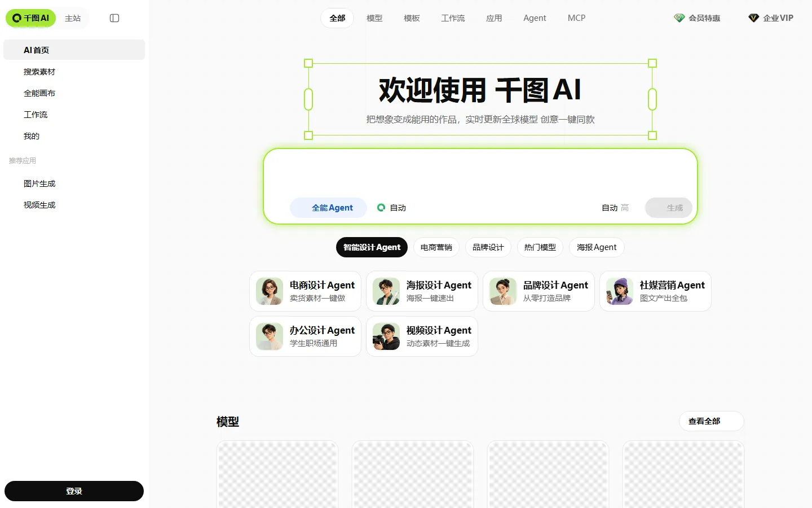This screenshot has height=508, width=812.
Task: Select the Agent top tab
Action: tap(535, 18)
